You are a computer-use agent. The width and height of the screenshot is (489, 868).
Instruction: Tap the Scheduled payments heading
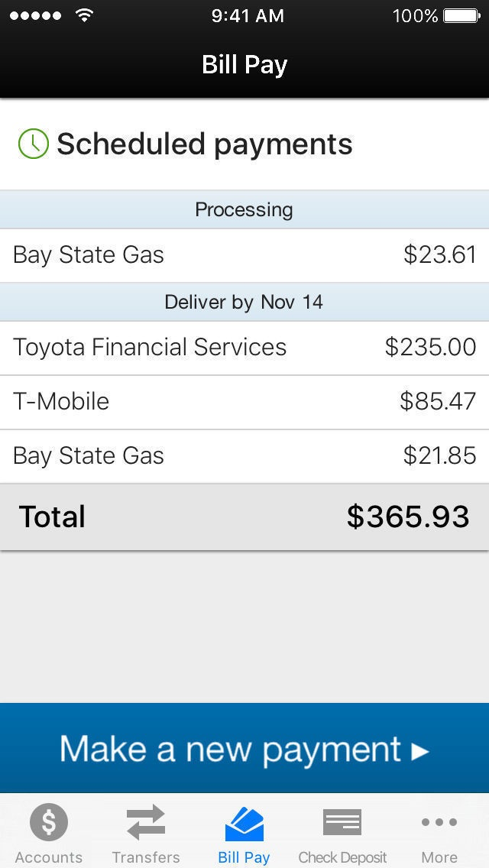click(x=204, y=144)
